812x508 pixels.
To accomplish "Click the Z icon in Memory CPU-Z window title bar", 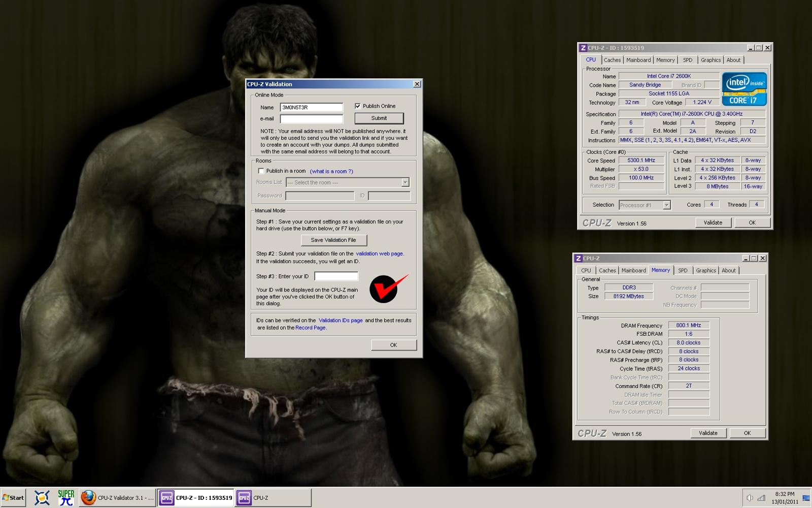I will click(x=579, y=258).
